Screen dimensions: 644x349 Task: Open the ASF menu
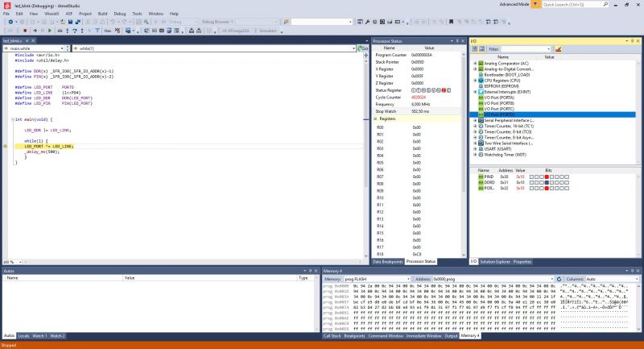pyautogui.click(x=69, y=14)
